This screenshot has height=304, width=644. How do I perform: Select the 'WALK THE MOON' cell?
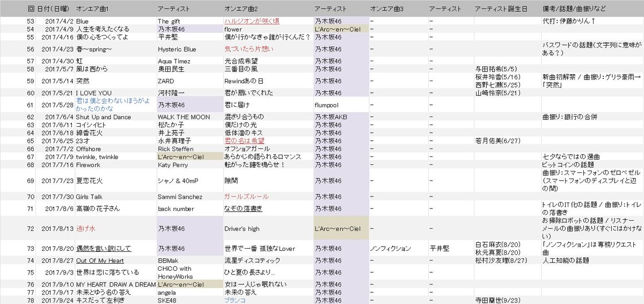click(x=184, y=117)
